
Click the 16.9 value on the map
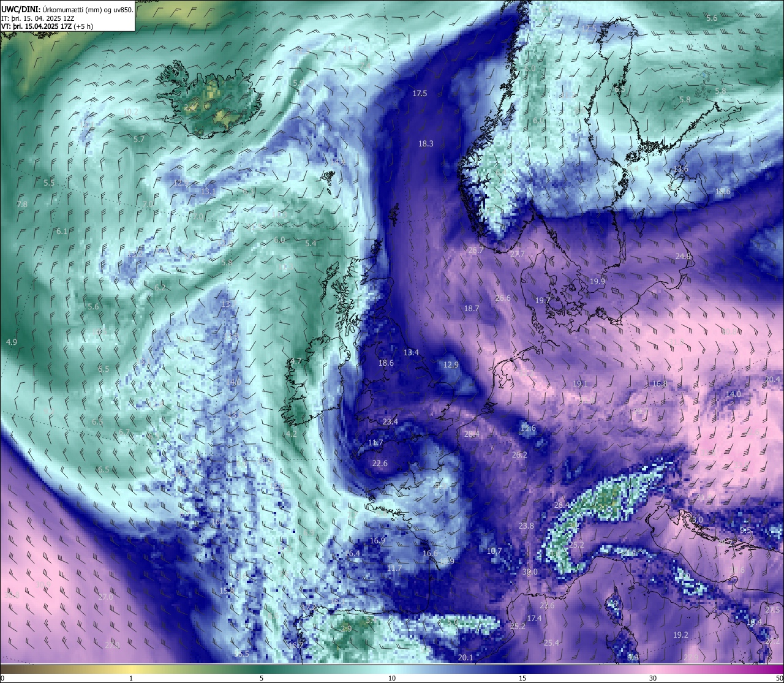coord(377,540)
